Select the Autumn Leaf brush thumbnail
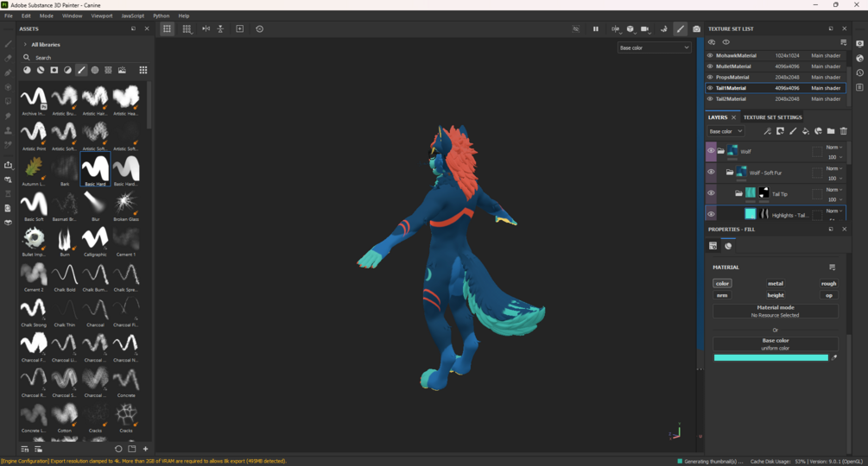This screenshot has width=868, height=466. coord(34,171)
